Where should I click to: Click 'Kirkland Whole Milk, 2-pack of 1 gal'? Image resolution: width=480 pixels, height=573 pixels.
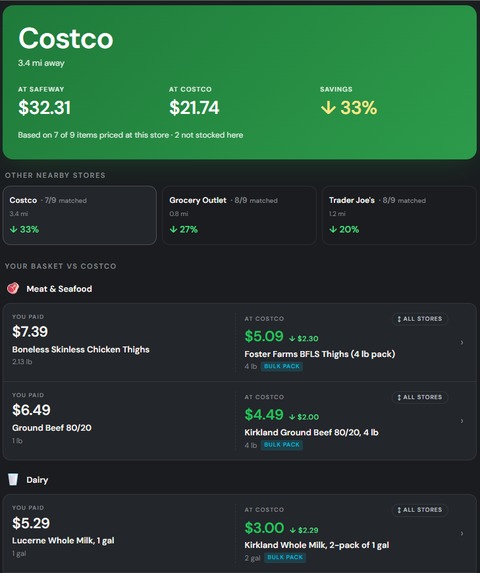tap(317, 545)
